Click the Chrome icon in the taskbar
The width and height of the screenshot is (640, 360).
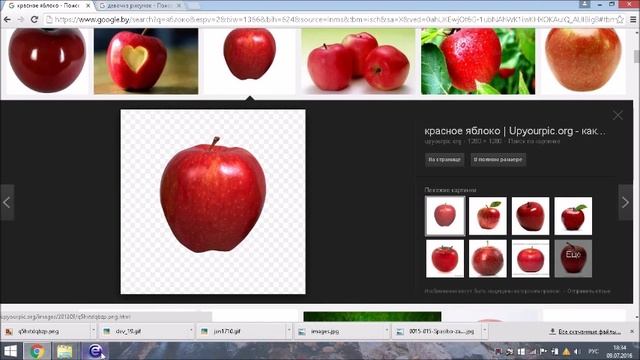tap(37, 351)
